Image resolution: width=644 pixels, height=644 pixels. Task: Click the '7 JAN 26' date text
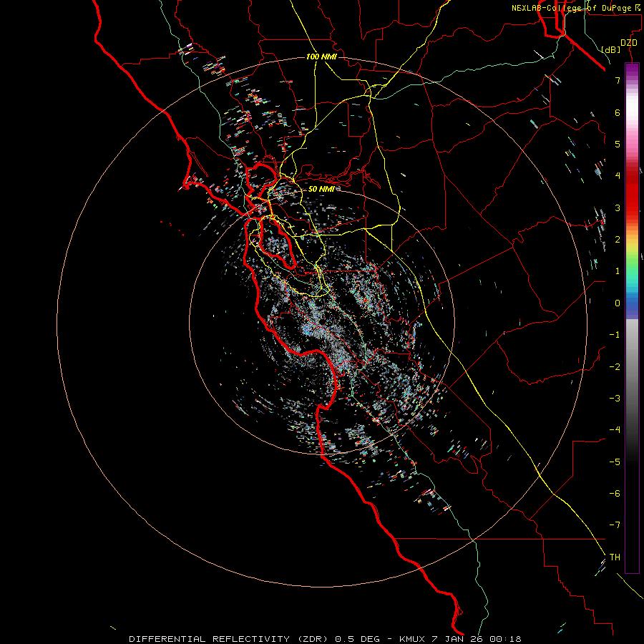[458, 639]
